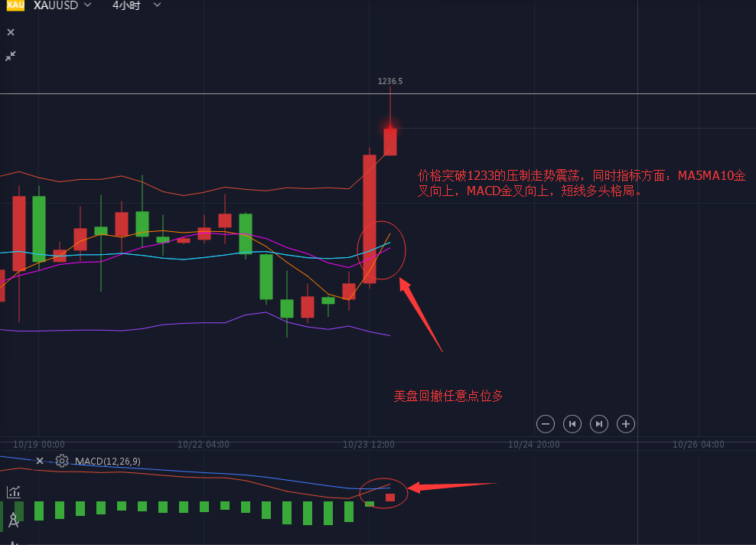Click the 美盘回撤任意点位多 annotation text
The width and height of the screenshot is (756, 545).
click(448, 396)
